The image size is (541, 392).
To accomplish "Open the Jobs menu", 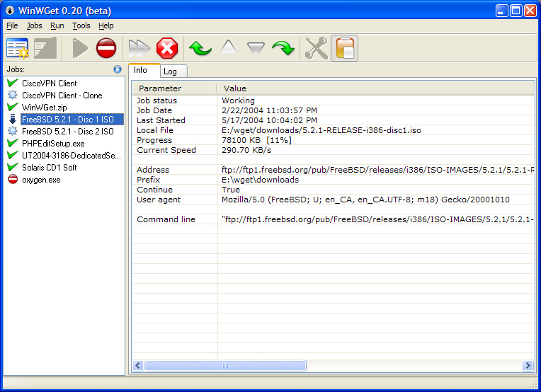I will 34,26.
